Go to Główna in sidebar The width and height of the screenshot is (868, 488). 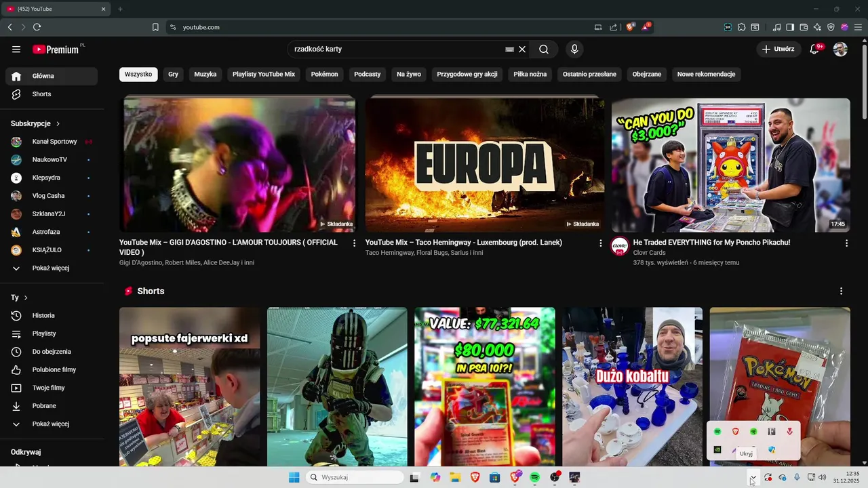(x=51, y=76)
